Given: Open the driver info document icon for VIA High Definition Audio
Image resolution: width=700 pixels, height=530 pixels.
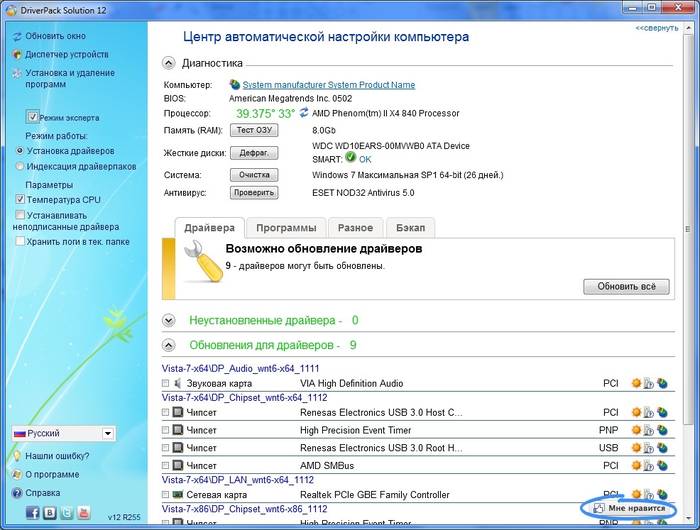Looking at the screenshot, I should click(x=649, y=383).
